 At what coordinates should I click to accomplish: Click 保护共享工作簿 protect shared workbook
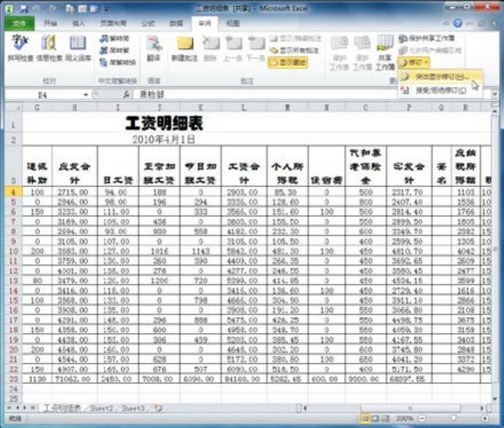(x=427, y=38)
